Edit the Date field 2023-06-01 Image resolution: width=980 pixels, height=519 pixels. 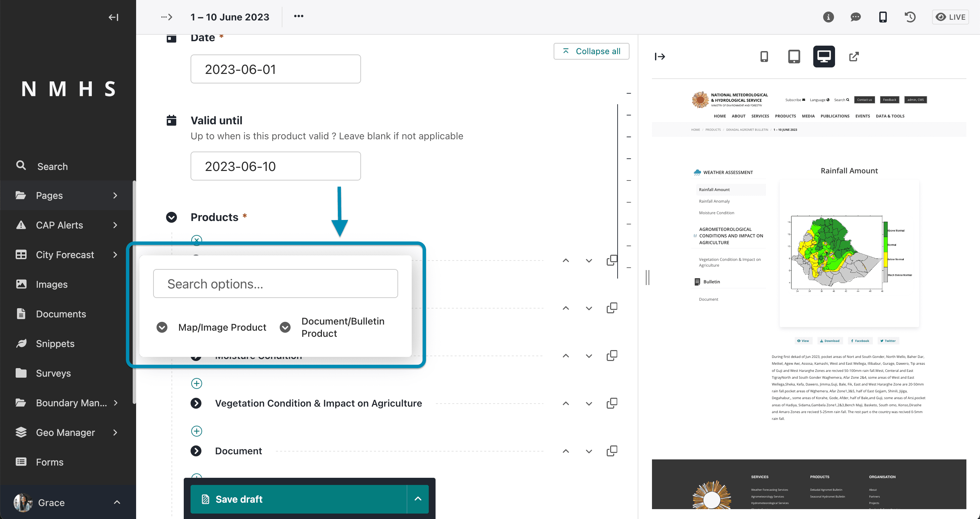(x=275, y=69)
